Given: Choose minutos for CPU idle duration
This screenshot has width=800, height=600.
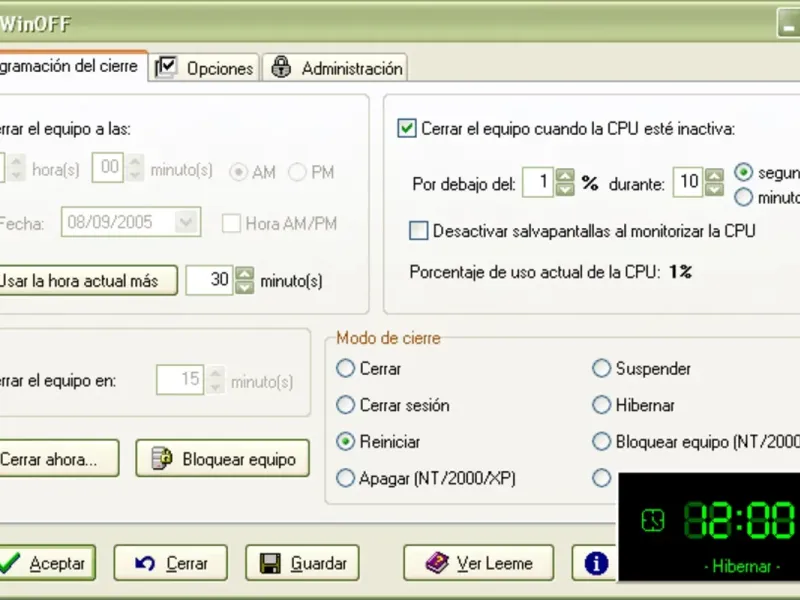Looking at the screenshot, I should [x=743, y=197].
